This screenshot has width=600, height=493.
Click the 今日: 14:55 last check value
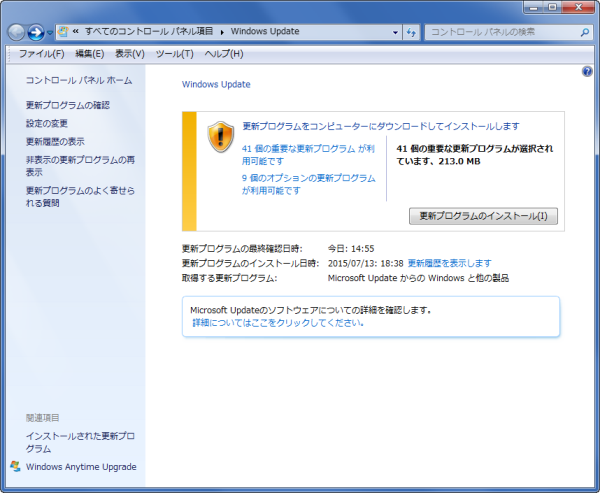tap(351, 249)
